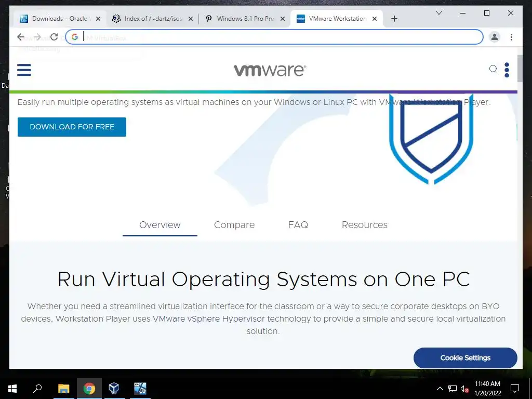The height and width of the screenshot is (399, 532).
Task: Click the DOWNLOAD FOR FREE button
Action: point(72,127)
